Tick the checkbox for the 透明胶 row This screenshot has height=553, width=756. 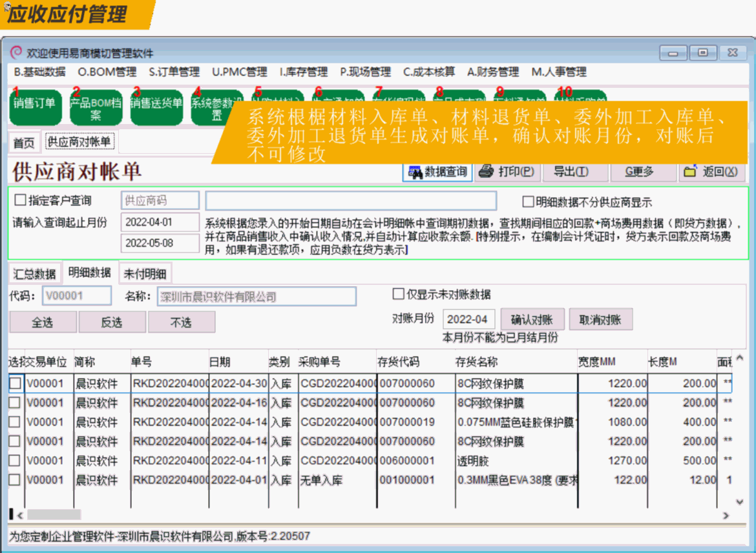pos(16,461)
